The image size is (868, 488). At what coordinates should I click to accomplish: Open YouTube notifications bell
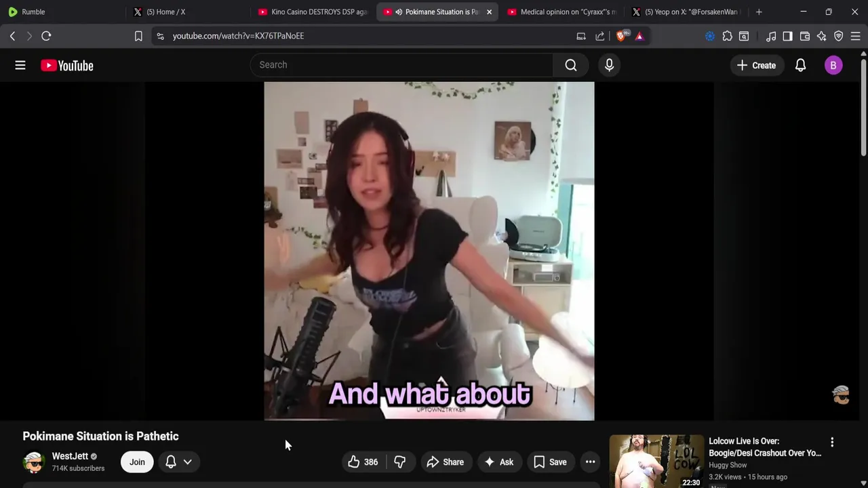pos(800,65)
